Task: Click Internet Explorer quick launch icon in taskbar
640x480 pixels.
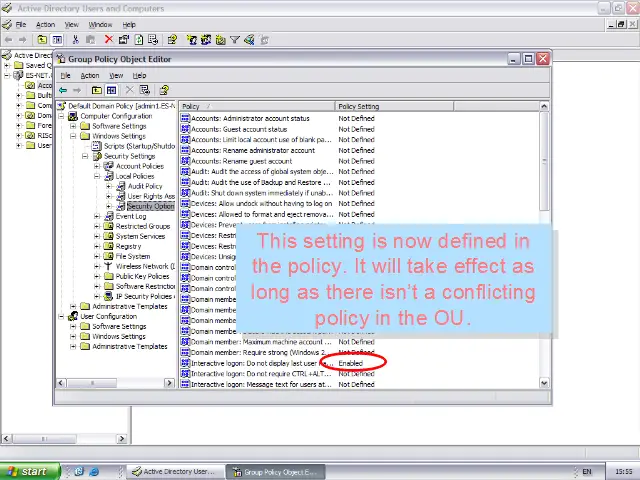Action: coord(94,471)
